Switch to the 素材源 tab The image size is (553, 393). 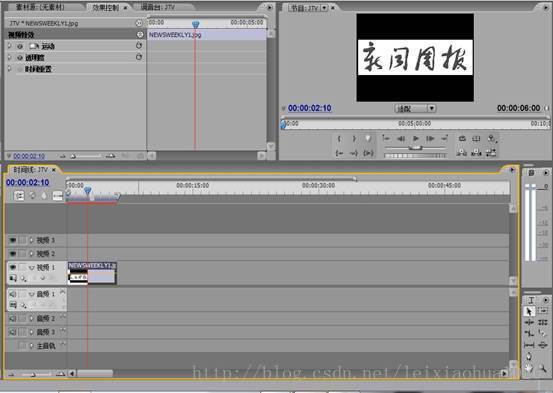coord(41,7)
